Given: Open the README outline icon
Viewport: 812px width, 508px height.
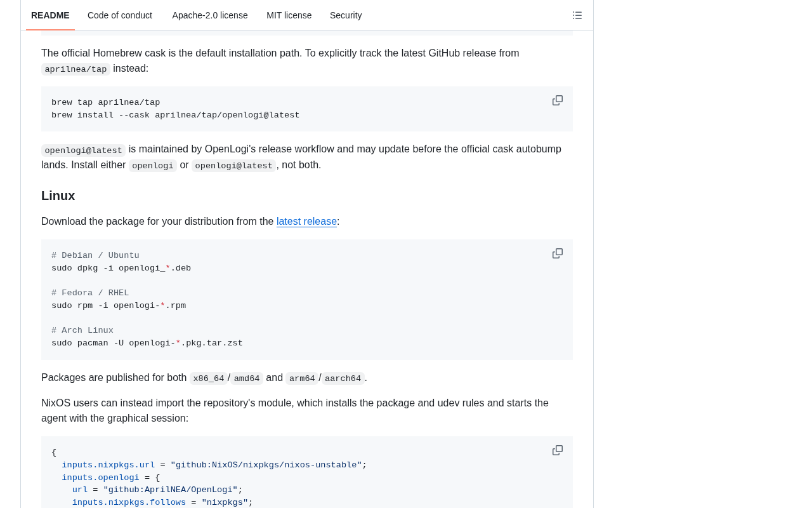Looking at the screenshot, I should pyautogui.click(x=577, y=15).
